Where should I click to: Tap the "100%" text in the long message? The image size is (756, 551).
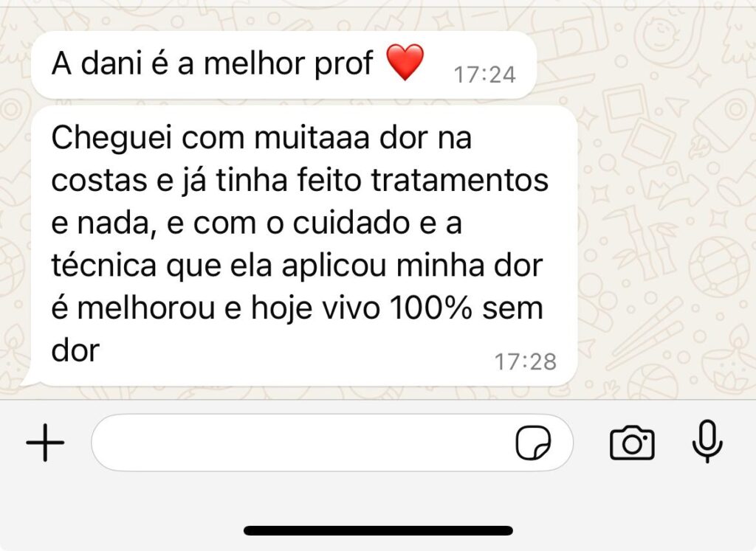coord(430,308)
